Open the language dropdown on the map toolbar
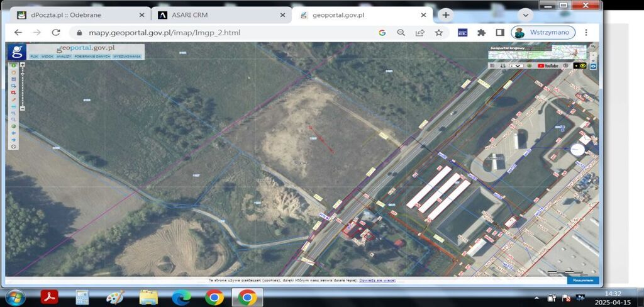 click(x=516, y=65)
